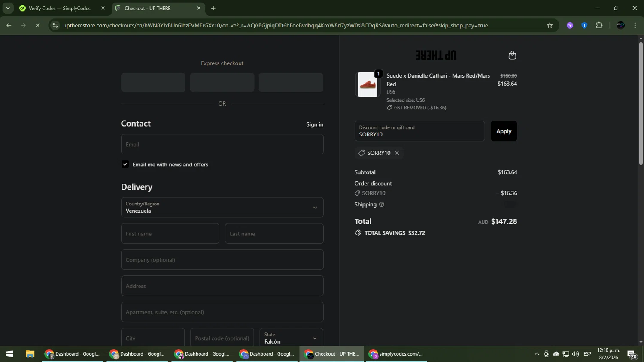Open the Chrome profile avatar
Viewport: 644px width, 362px height.
click(620, 25)
